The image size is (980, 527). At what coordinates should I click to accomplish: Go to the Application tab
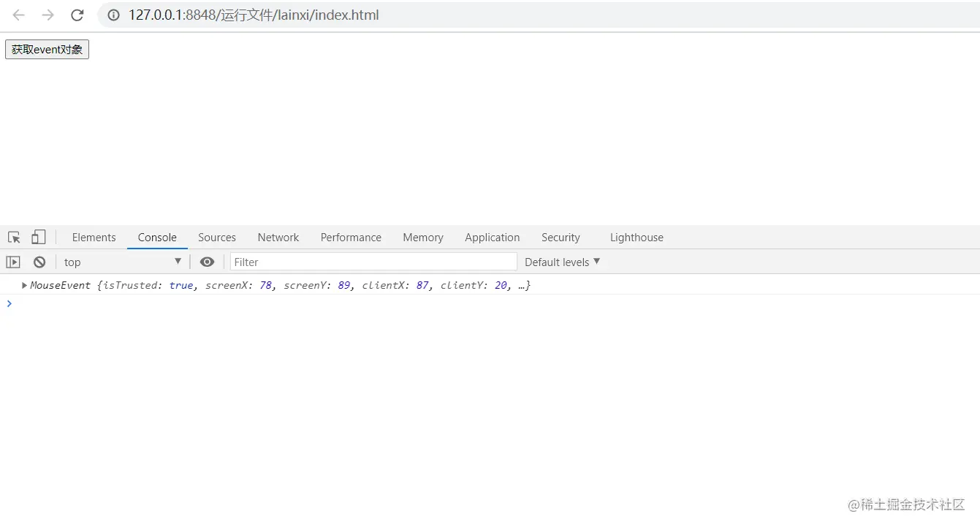click(x=493, y=238)
